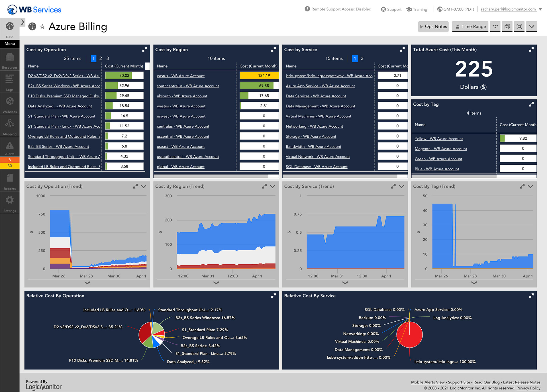Screen dimensions: 547x392
Task: Click the orange 8 alerts counter badge
Action: [10, 160]
